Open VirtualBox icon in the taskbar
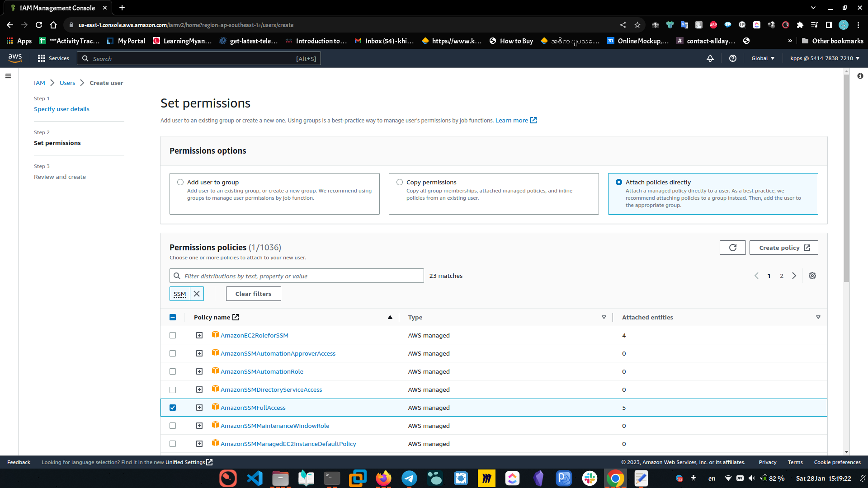Viewport: 868px width, 488px height. (358, 478)
